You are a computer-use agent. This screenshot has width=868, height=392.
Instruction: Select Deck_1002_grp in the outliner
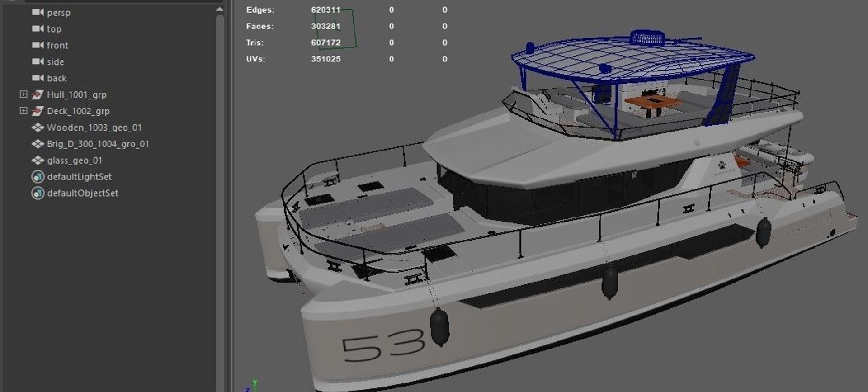(x=79, y=111)
